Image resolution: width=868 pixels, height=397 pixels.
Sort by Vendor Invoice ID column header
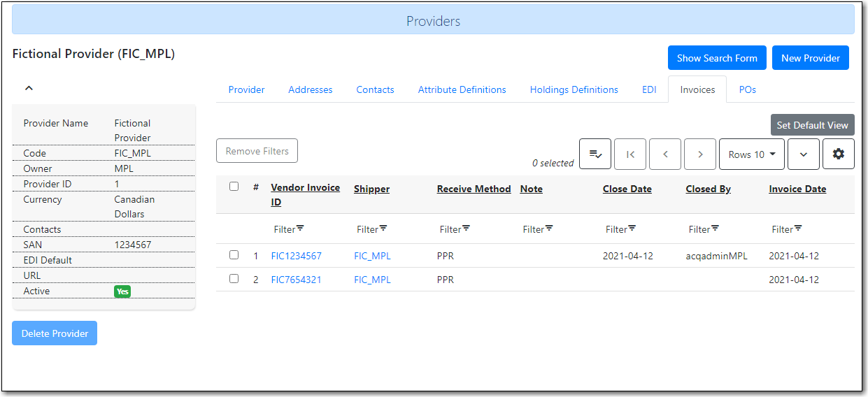(306, 195)
